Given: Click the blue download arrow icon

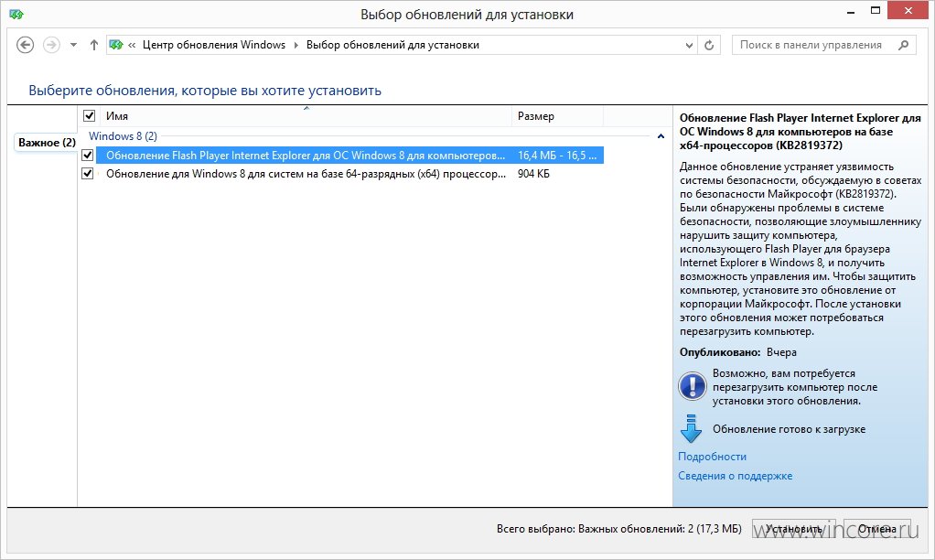Looking at the screenshot, I should click(x=691, y=429).
